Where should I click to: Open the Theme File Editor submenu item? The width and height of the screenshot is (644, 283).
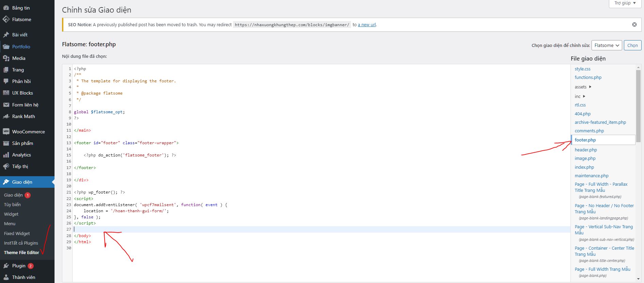tap(21, 252)
